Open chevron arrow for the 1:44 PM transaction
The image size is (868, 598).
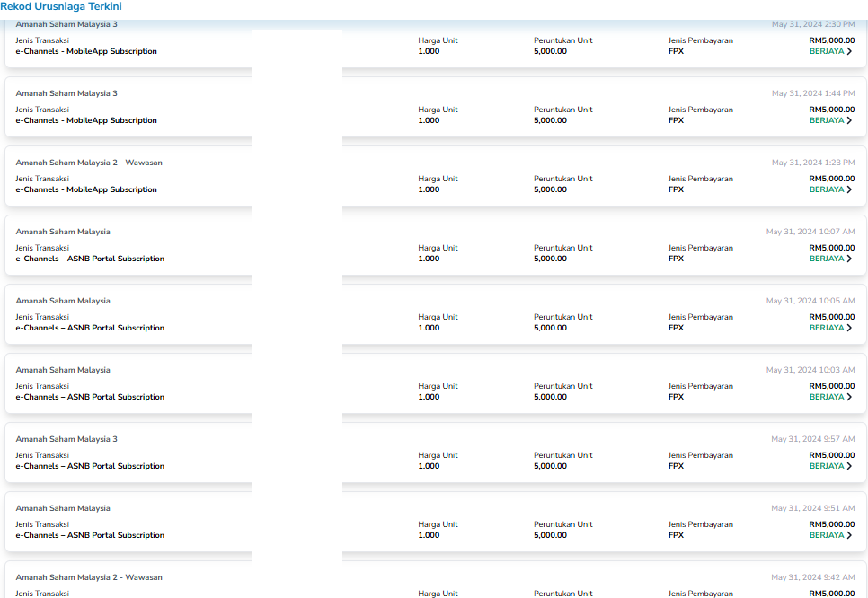(x=849, y=120)
